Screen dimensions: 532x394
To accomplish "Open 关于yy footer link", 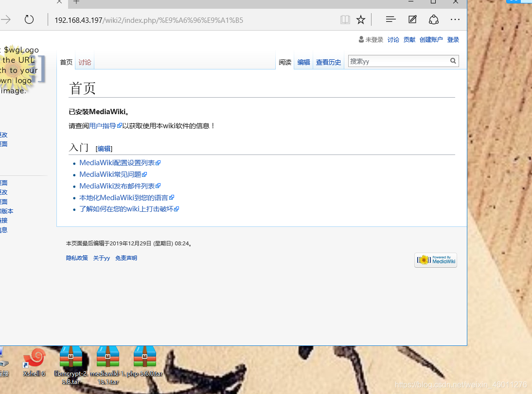I will click(x=102, y=258).
